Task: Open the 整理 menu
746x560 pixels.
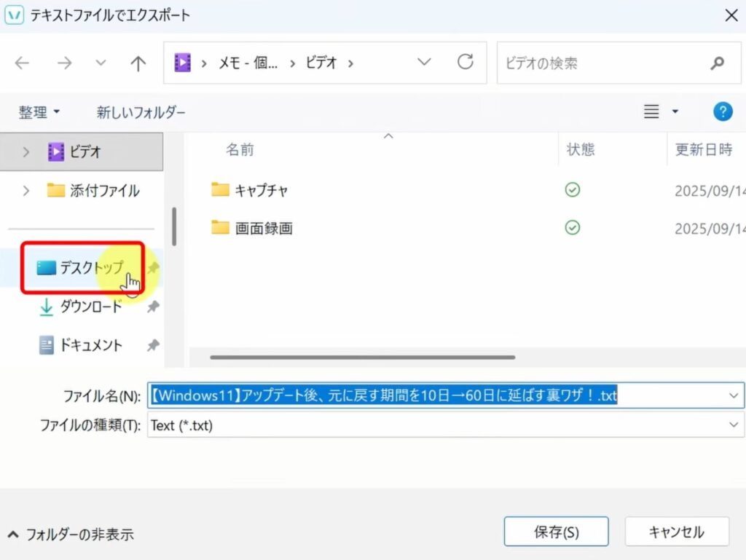Action: tap(39, 112)
